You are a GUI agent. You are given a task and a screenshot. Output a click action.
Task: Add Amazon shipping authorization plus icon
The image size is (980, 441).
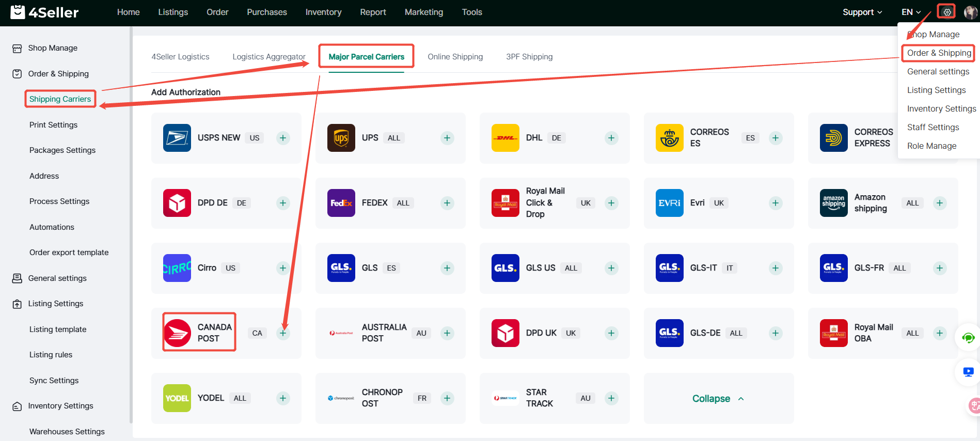[940, 203]
